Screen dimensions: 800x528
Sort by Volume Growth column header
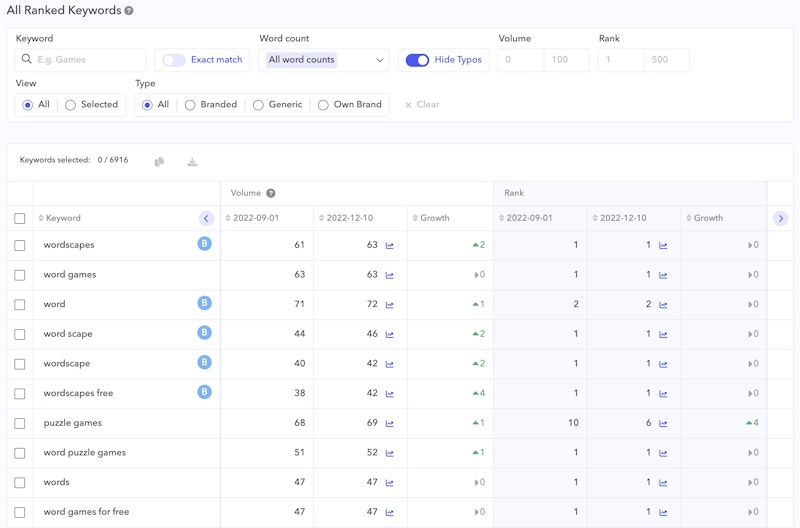pos(434,218)
